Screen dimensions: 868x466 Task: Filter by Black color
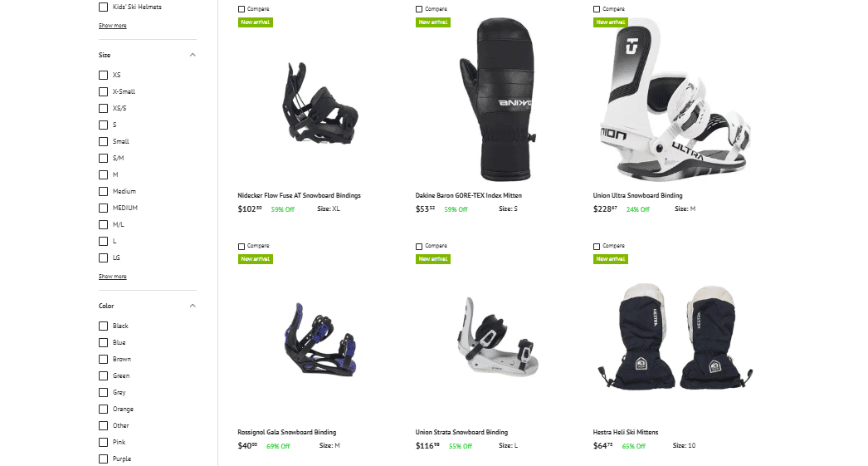pos(103,326)
